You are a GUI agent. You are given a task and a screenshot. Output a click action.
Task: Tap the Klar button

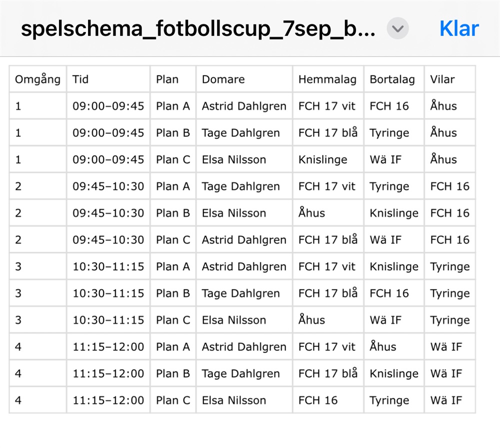(458, 29)
